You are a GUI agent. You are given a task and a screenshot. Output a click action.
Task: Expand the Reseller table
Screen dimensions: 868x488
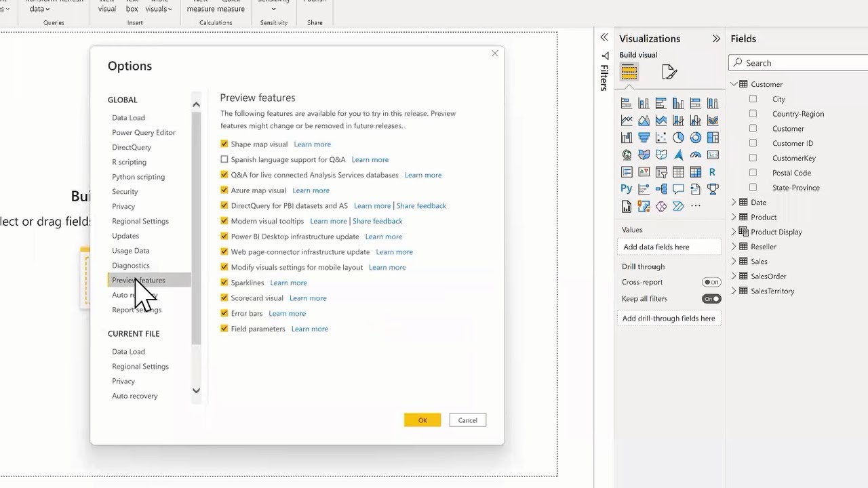pos(734,247)
